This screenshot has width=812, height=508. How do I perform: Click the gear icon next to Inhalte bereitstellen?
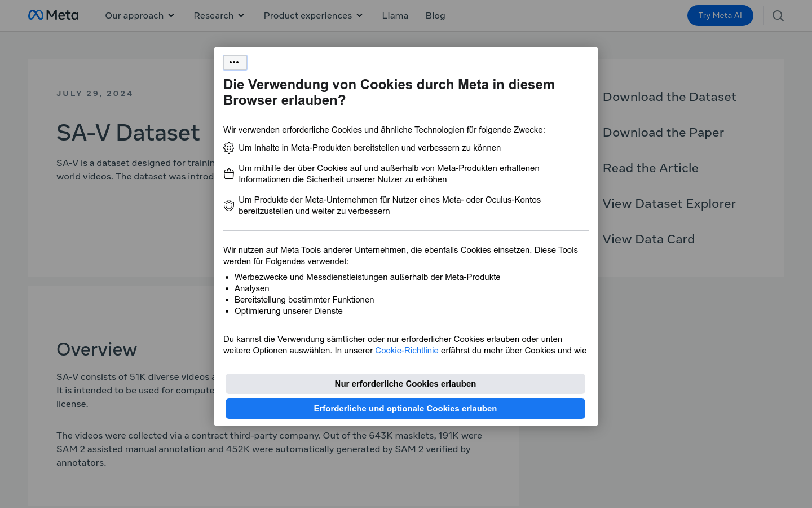point(229,148)
